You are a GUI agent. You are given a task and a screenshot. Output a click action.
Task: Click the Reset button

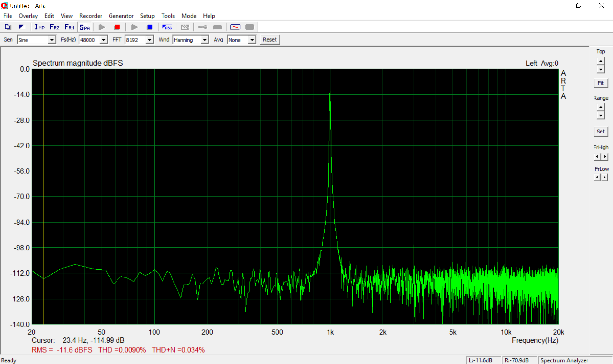click(269, 40)
